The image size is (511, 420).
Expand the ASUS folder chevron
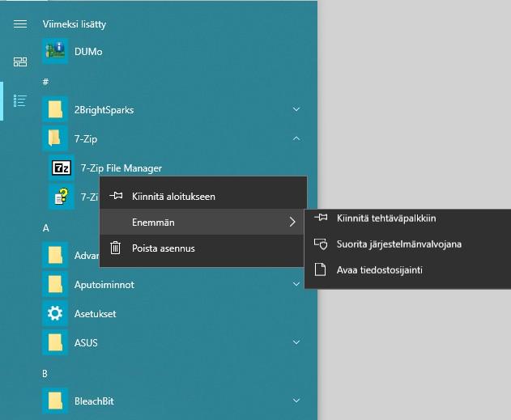296,342
